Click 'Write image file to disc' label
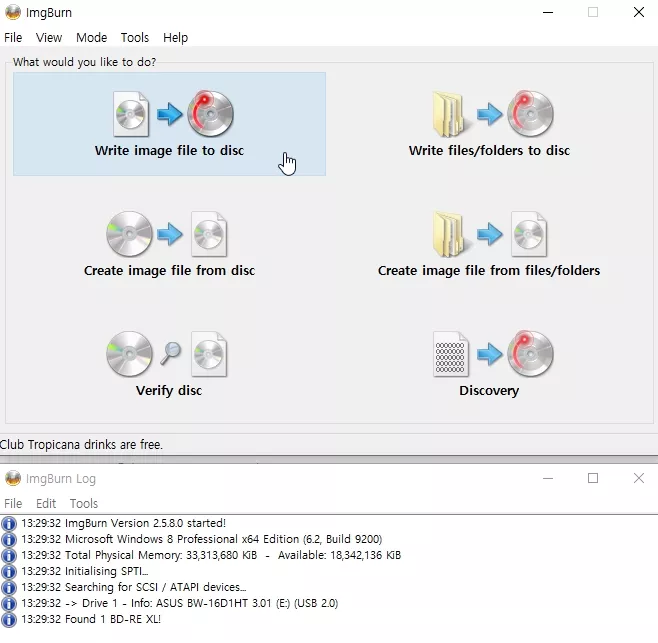The image size is (658, 643). tap(169, 151)
